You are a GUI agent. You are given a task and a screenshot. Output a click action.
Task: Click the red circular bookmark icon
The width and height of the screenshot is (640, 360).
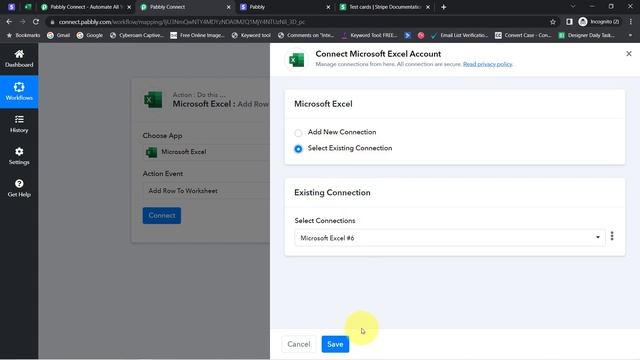[x=421, y=36]
